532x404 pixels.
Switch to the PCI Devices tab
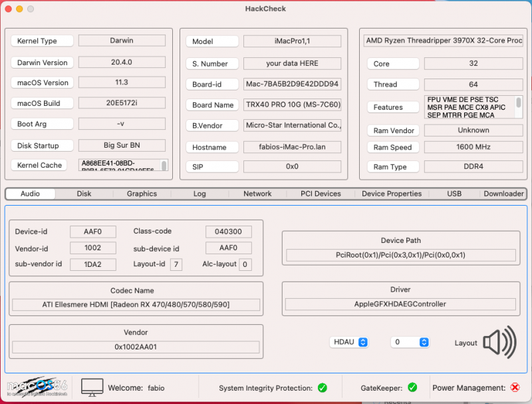point(321,194)
